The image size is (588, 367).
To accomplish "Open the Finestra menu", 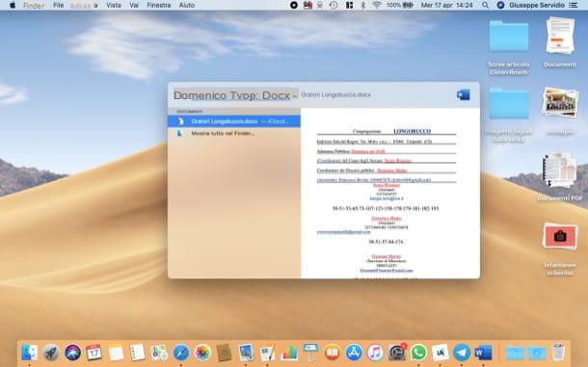I will coord(159,5).
